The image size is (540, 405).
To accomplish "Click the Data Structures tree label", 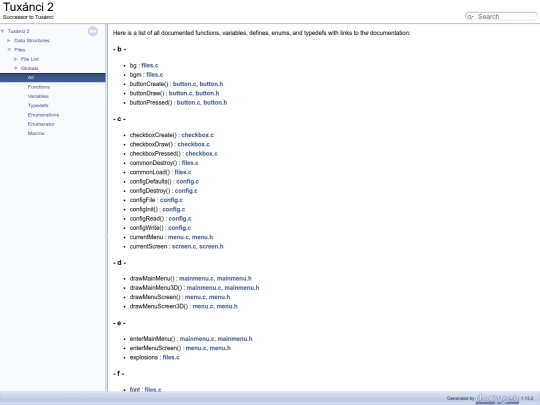I will point(32,40).
